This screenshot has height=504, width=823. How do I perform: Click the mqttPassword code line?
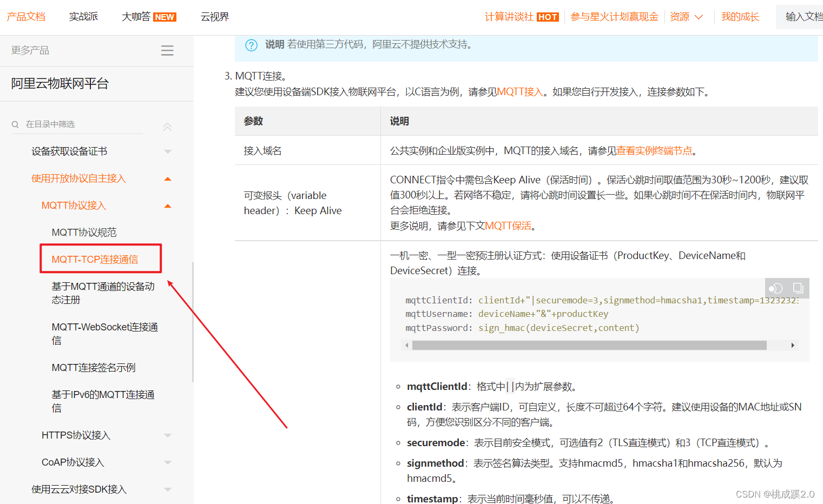pos(522,328)
